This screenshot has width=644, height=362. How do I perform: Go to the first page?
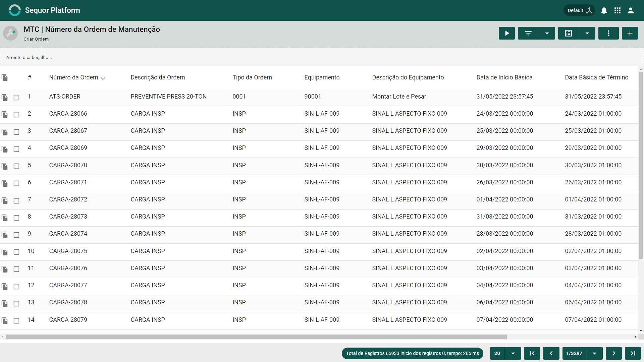[532, 353]
